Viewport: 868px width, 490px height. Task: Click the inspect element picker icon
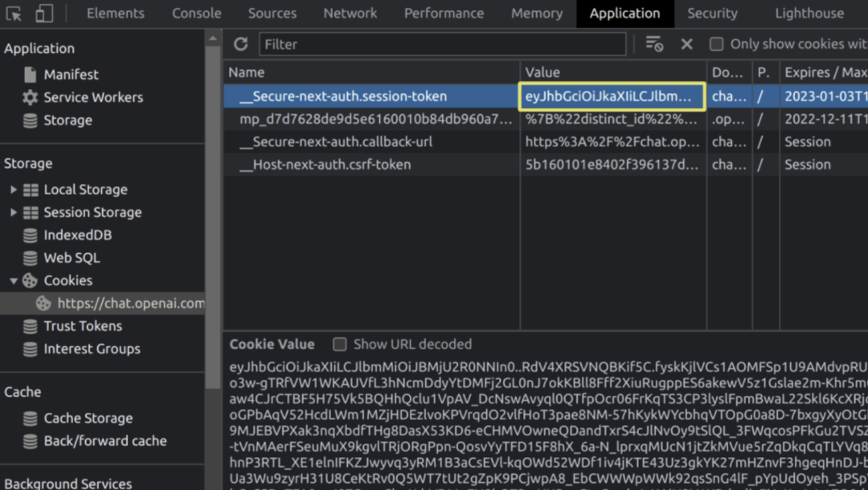(x=15, y=13)
